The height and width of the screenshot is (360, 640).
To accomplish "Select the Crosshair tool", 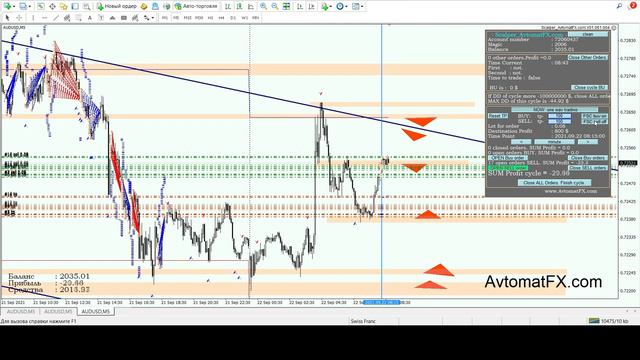I will [x=19, y=18].
